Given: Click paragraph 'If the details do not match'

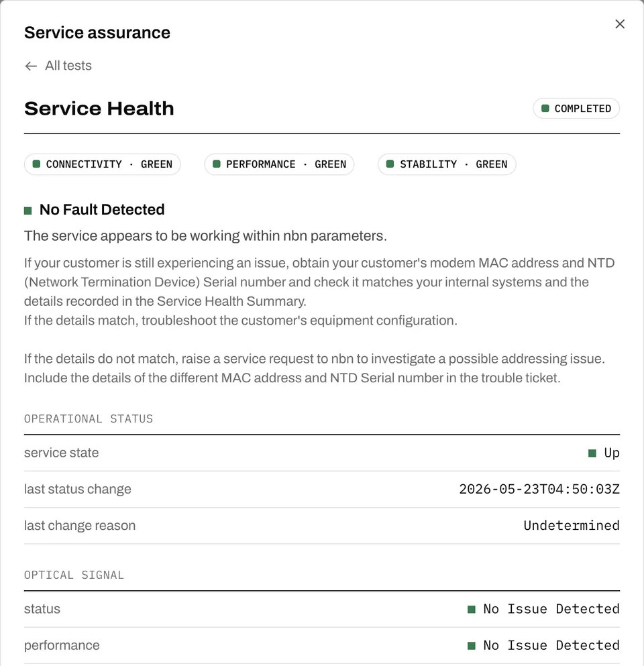Looking at the screenshot, I should (x=315, y=369).
